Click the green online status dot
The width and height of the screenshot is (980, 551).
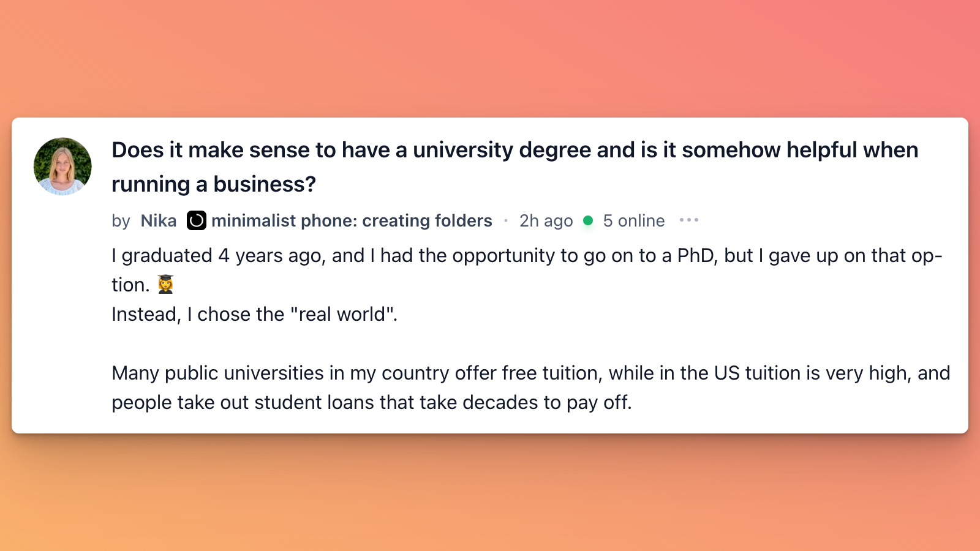tap(588, 220)
